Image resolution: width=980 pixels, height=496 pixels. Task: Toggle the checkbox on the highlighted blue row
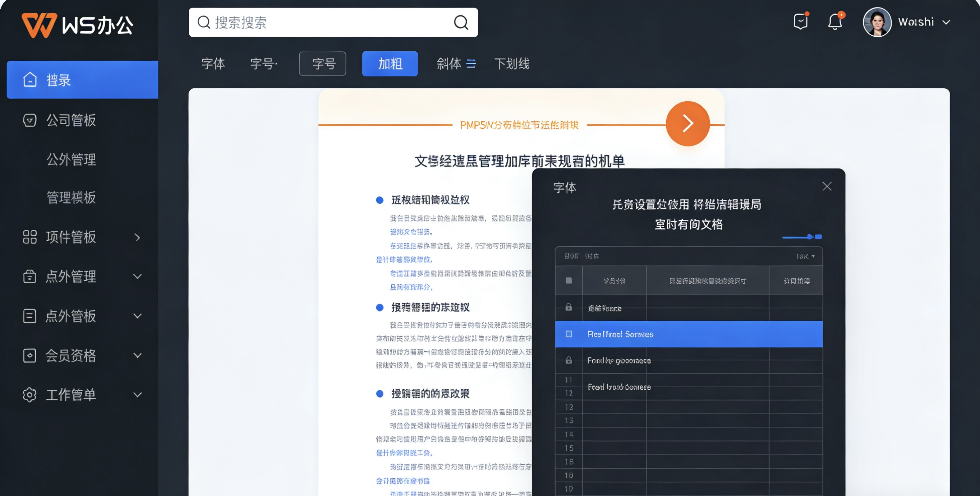click(x=569, y=334)
